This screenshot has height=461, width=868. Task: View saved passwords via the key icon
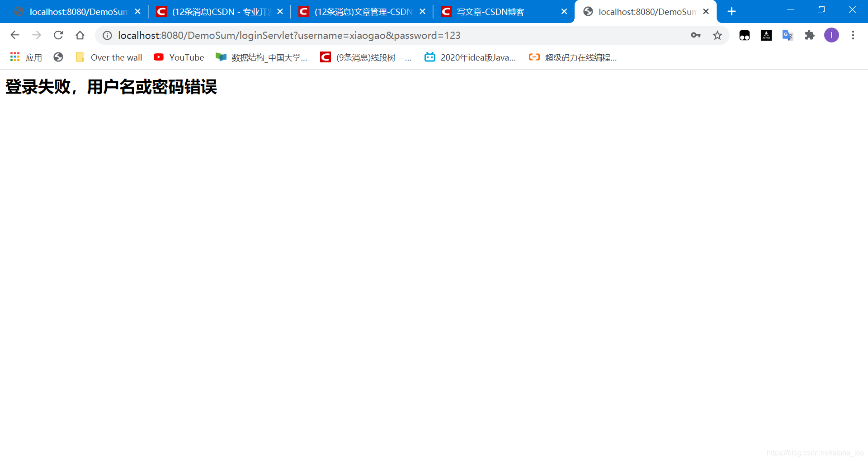(x=696, y=35)
